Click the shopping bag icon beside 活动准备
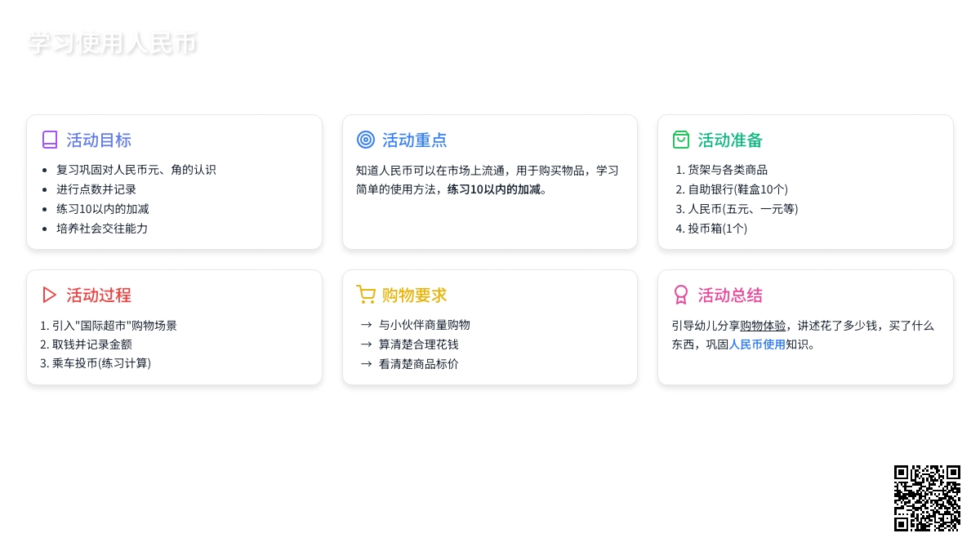Image resolution: width=980 pixels, height=551 pixels. 681,140
